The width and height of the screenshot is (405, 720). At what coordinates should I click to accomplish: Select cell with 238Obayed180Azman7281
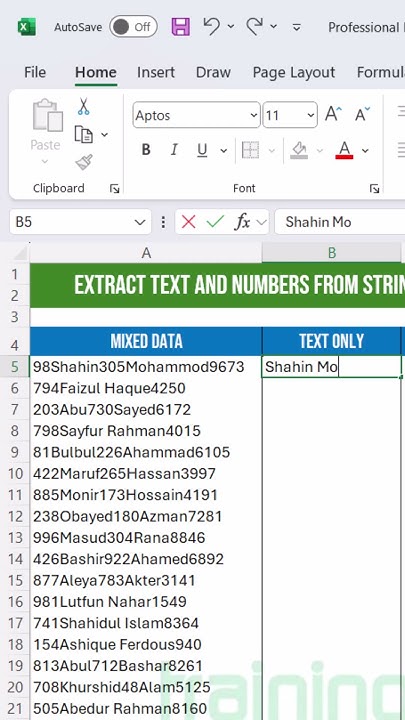click(146, 517)
